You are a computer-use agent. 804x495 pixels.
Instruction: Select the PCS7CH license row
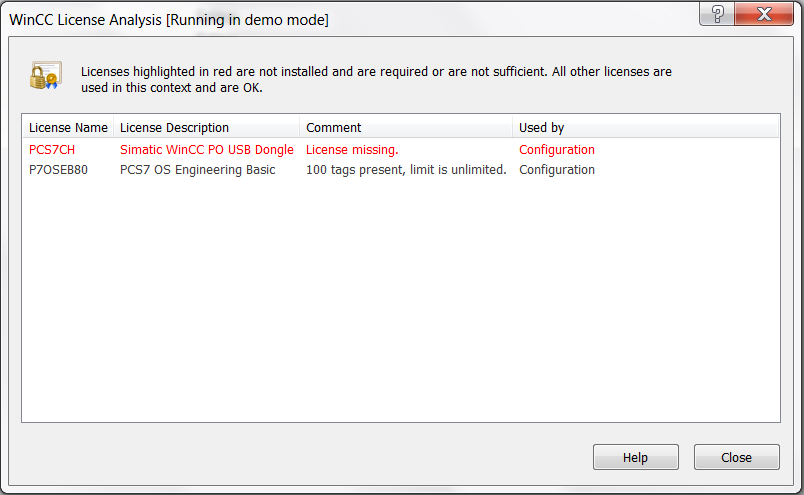pyautogui.click(x=52, y=150)
